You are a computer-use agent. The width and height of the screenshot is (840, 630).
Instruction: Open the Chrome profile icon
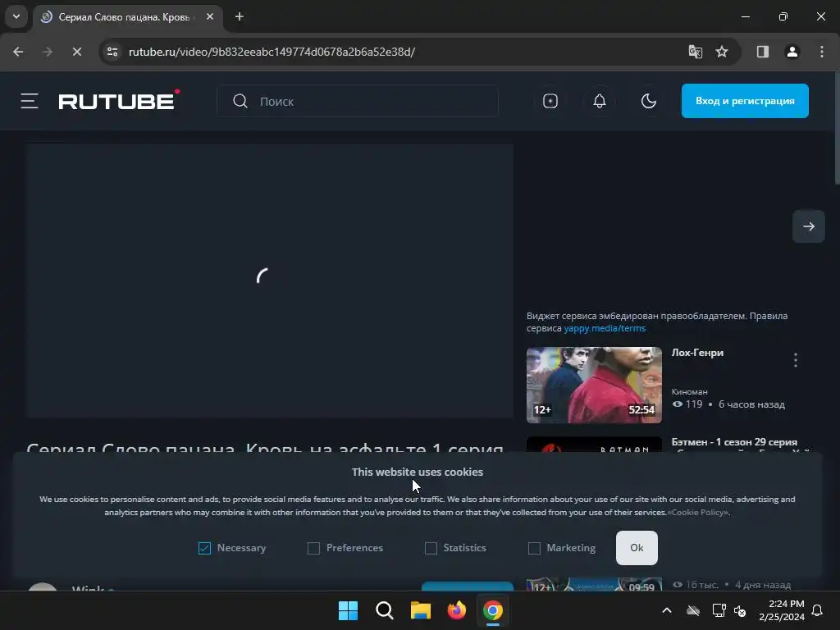792,52
